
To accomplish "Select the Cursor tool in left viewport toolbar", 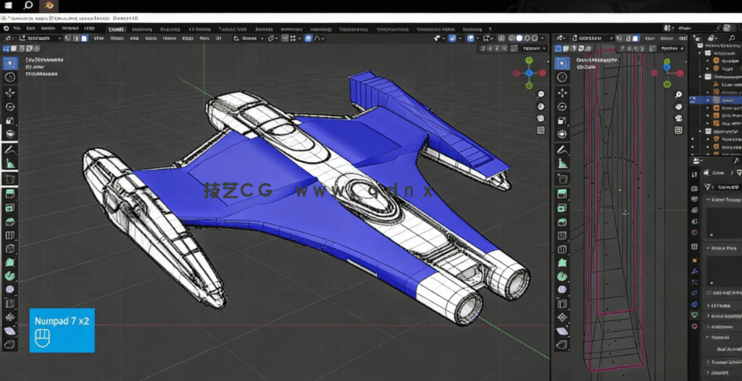I will (x=10, y=77).
